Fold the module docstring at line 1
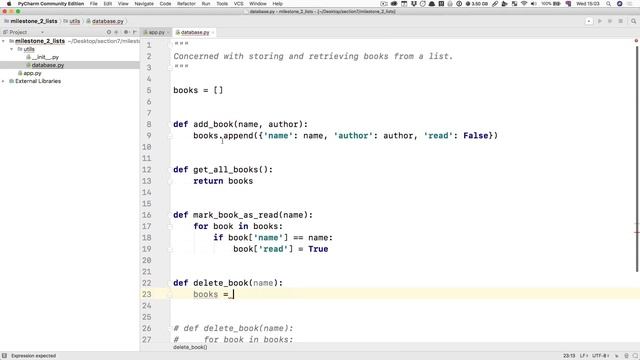The width and height of the screenshot is (640, 360). tap(170, 45)
